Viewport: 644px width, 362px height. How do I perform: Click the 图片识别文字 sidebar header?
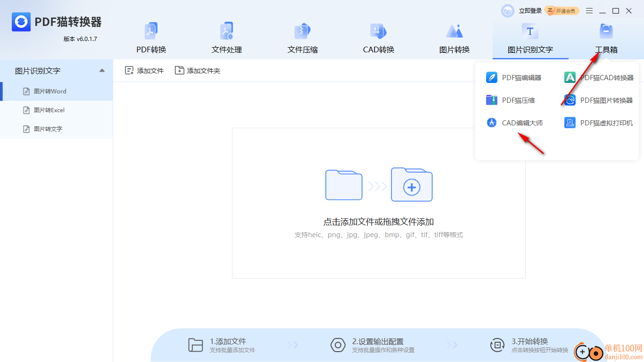click(x=57, y=71)
